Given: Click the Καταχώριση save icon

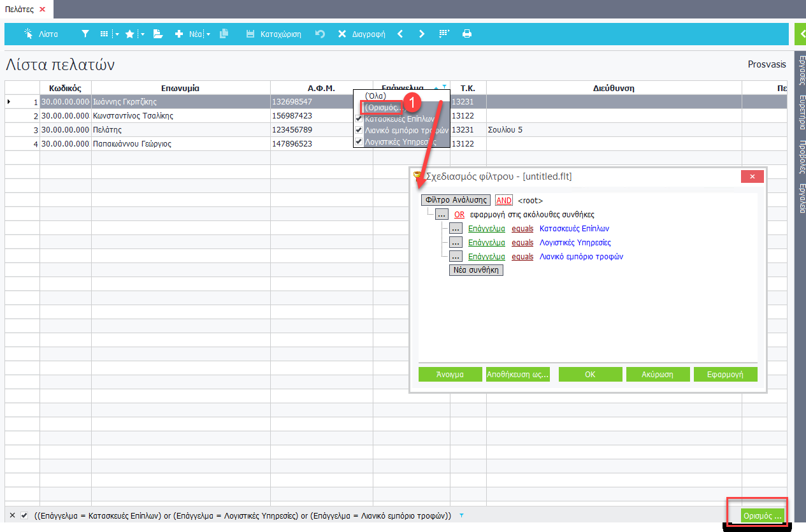Looking at the screenshot, I should pyautogui.click(x=251, y=34).
